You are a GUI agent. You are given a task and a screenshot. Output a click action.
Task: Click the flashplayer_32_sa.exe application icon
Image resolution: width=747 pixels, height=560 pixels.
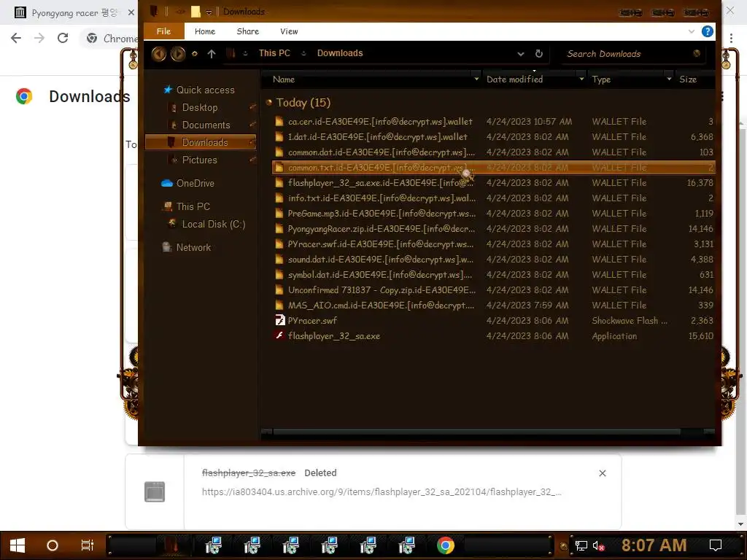click(279, 335)
